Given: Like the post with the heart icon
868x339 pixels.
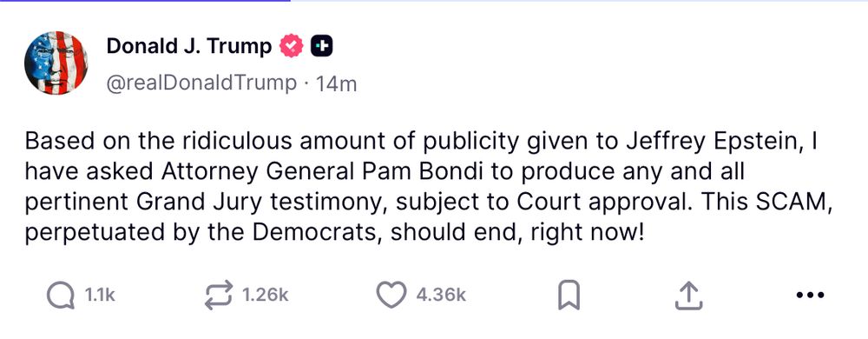Looking at the screenshot, I should (391, 295).
